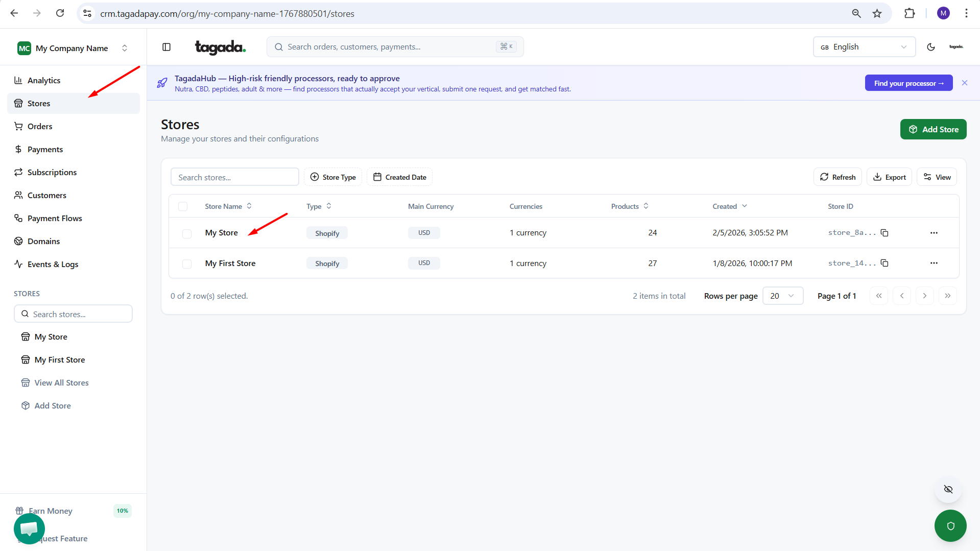The height and width of the screenshot is (551, 980).
Task: Open the My Company Name organization switcher
Action: [73, 48]
